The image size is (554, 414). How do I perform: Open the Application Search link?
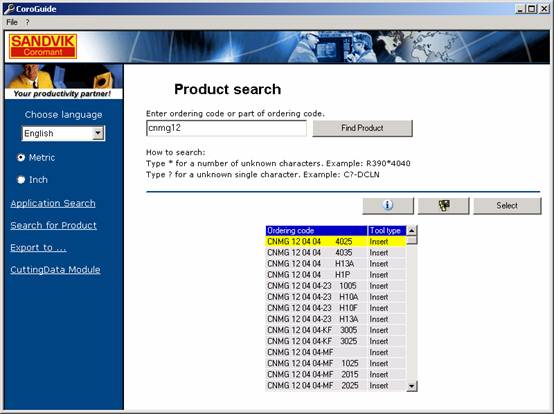53,203
